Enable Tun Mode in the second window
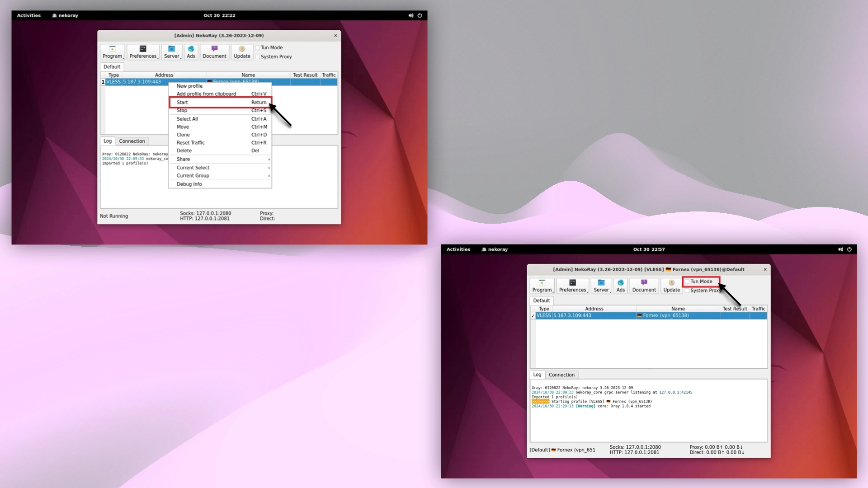Image resolution: width=868 pixels, height=488 pixels. (688, 282)
